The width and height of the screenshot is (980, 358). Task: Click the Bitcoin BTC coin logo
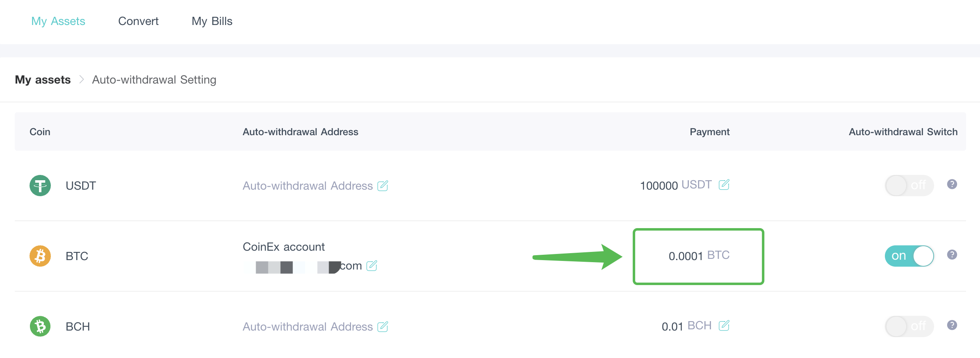(40, 256)
